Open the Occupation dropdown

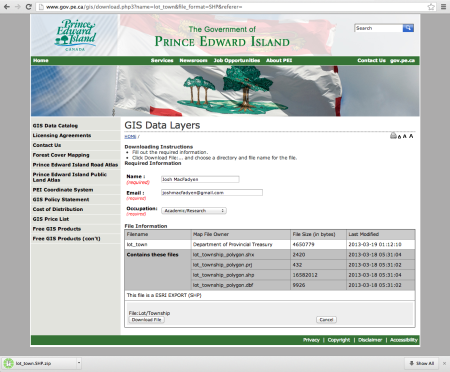[194, 211]
